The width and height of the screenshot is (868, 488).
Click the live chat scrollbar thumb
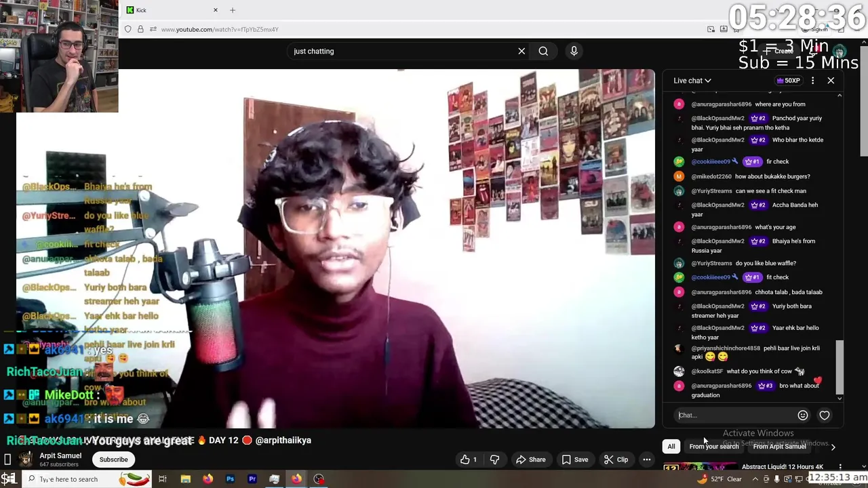coord(840,366)
